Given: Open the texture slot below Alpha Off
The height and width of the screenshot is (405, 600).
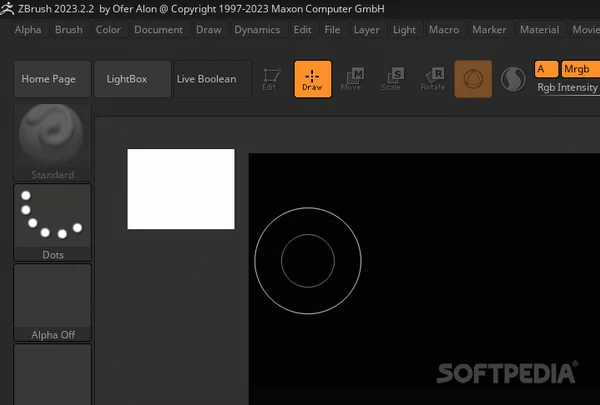Looking at the screenshot, I should [x=52, y=374].
